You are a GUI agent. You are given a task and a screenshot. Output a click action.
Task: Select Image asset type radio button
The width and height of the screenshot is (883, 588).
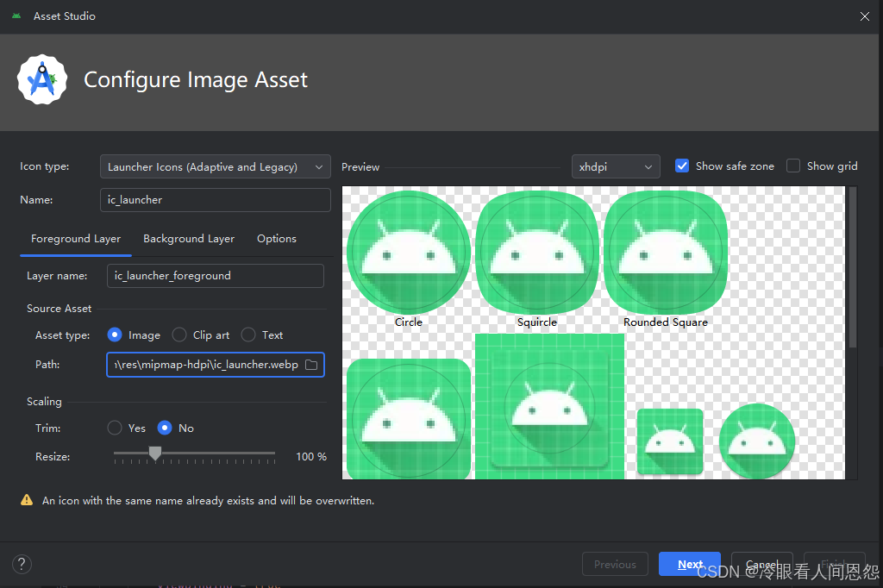[x=115, y=335]
